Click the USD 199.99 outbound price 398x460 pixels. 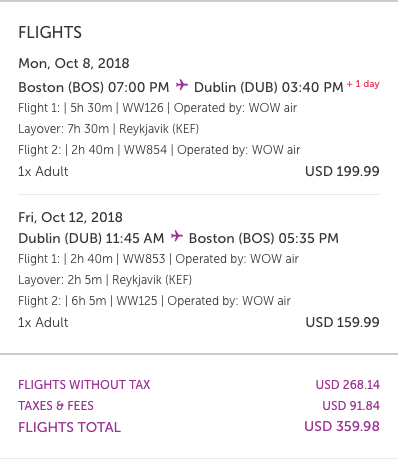tap(342, 171)
